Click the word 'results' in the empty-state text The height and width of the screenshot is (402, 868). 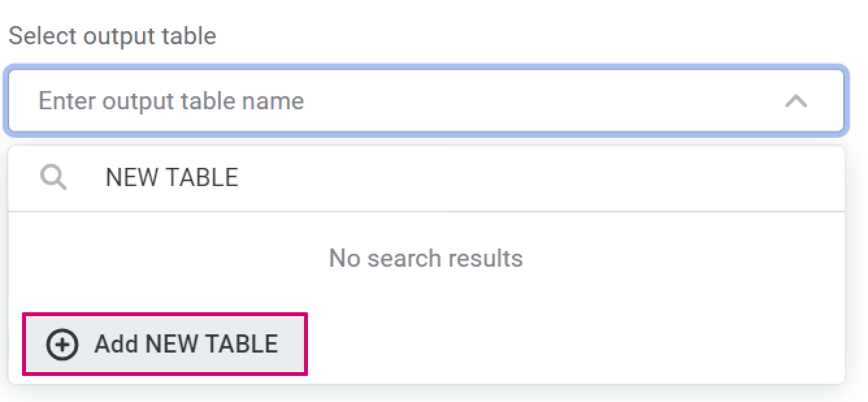[x=486, y=258]
